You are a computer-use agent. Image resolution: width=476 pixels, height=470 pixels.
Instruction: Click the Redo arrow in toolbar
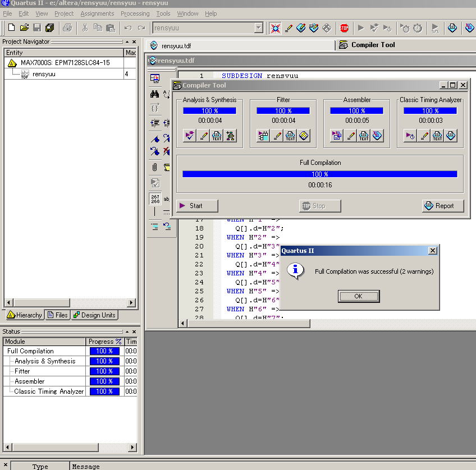click(141, 28)
